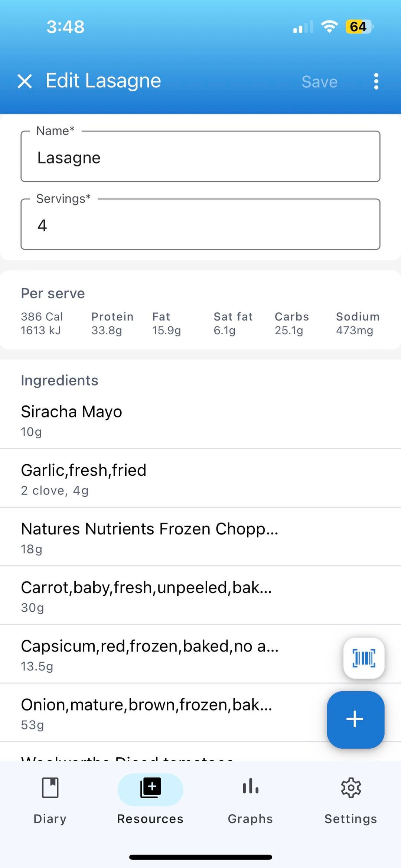The image size is (401, 868).
Task: Open the three-dot overflow menu
Action: click(376, 81)
